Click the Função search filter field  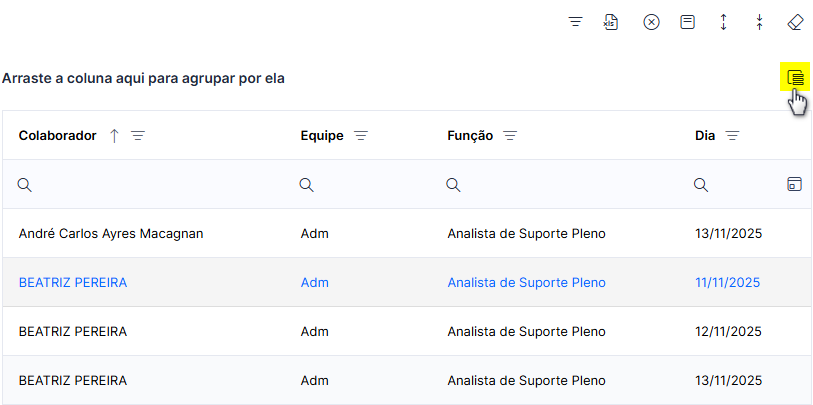point(564,185)
